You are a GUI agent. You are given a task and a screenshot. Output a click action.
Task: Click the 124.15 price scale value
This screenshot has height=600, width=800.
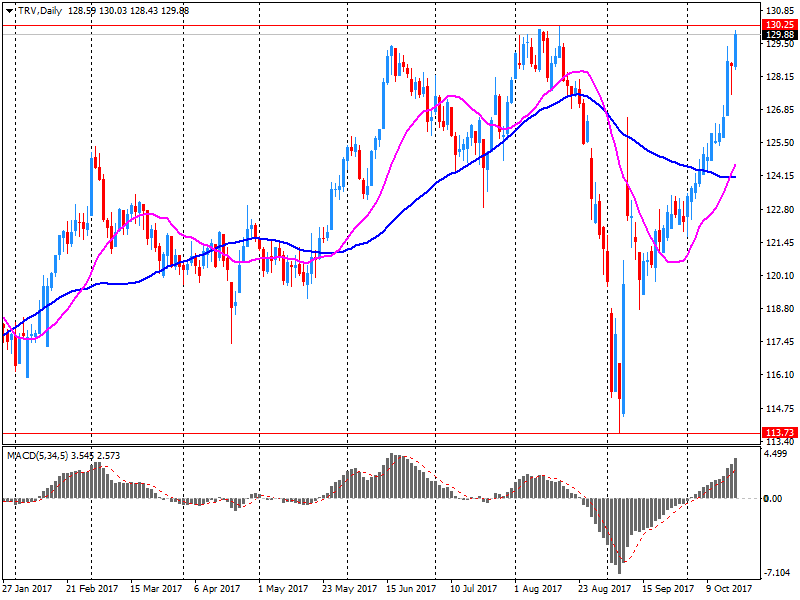point(780,176)
